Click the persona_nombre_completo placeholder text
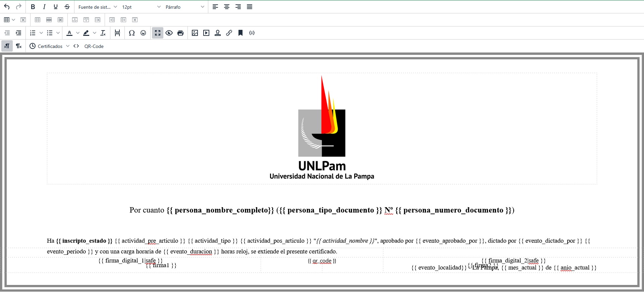This screenshot has width=644, height=296. (220, 210)
